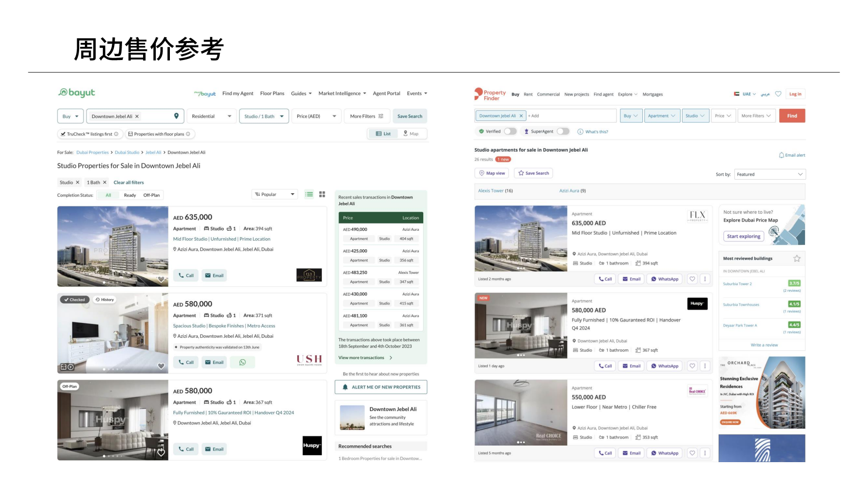Click View more transactions link
Viewport: 868px width, 488px height.
click(x=361, y=358)
